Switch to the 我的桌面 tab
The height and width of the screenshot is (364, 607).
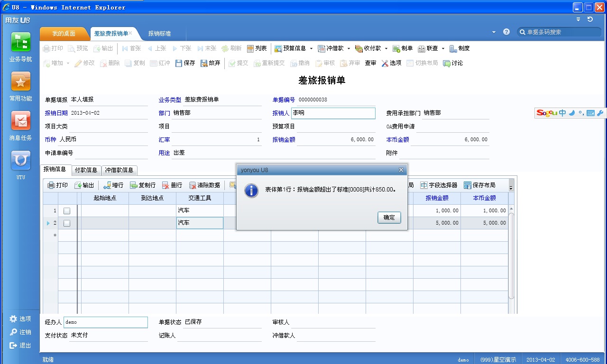pyautogui.click(x=64, y=34)
